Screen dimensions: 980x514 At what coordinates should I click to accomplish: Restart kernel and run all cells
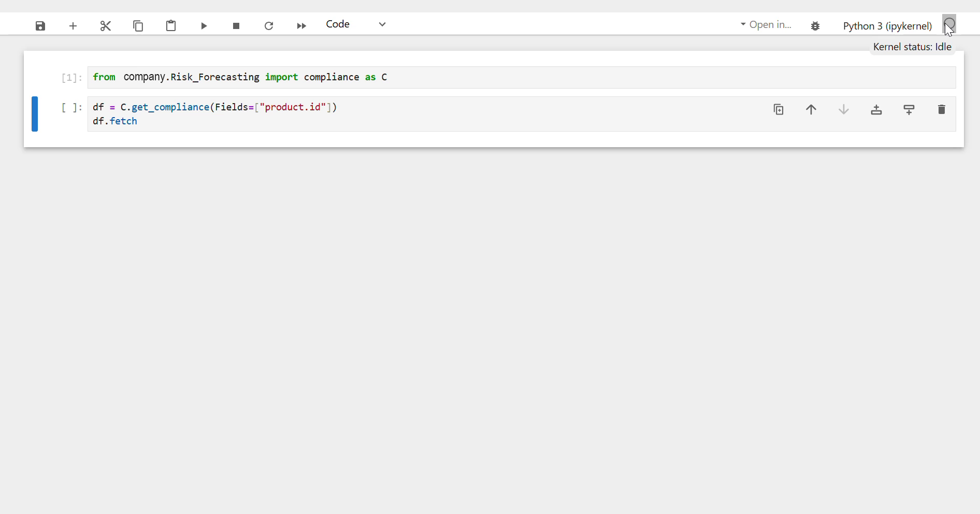[x=301, y=26]
